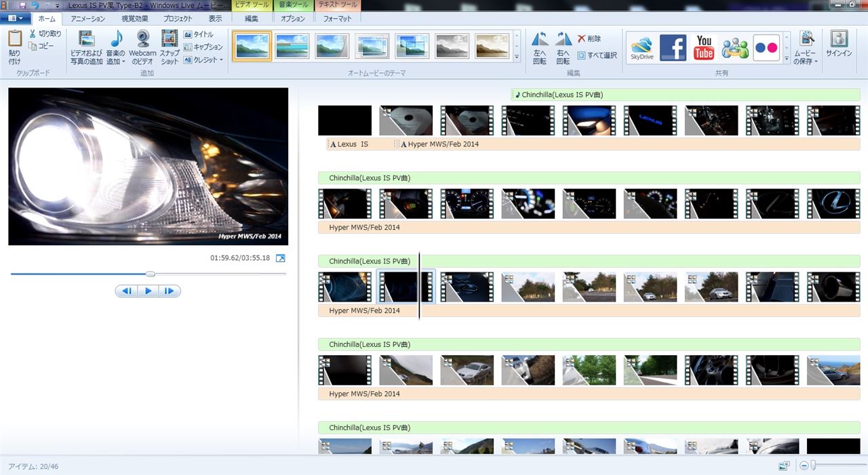
Task: Add a Title (タイトル)
Action: pyautogui.click(x=199, y=35)
